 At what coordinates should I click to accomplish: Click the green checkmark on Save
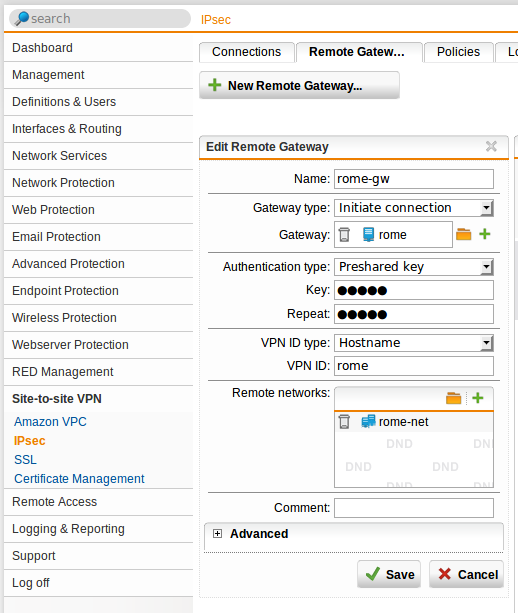click(x=373, y=574)
